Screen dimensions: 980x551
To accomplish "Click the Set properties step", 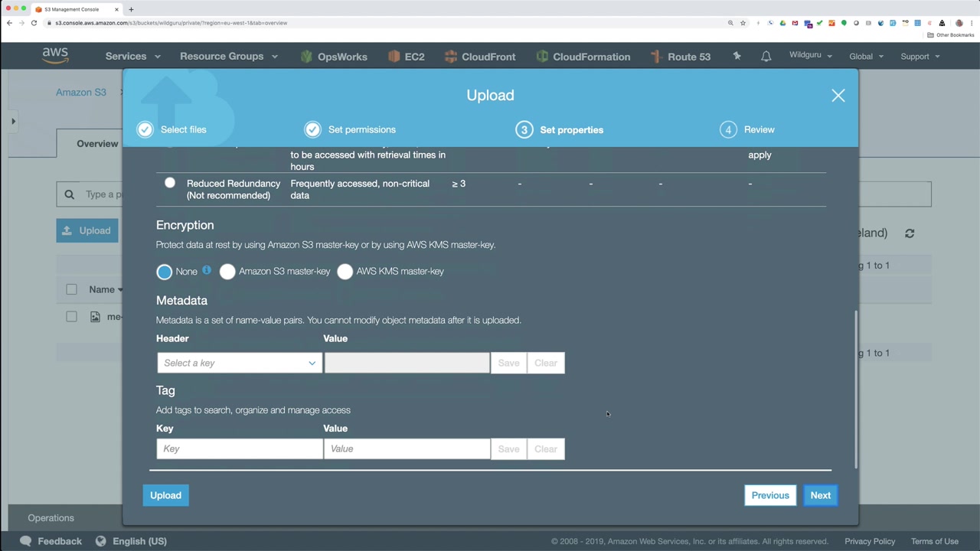I will (x=560, y=129).
